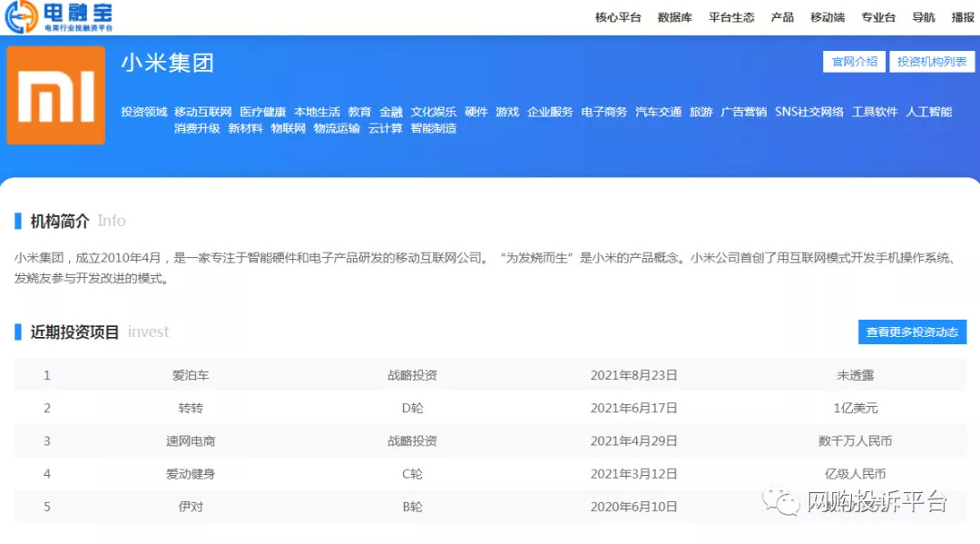Click the date 2020年6月10日
Image resolution: width=980 pixels, height=544 pixels.
tap(633, 507)
